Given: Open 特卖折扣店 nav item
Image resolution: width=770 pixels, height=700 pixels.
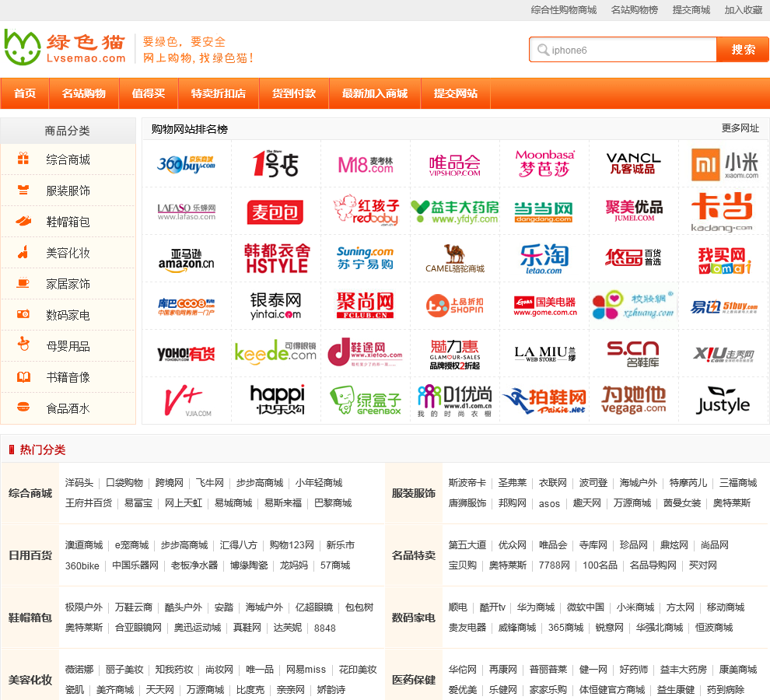Looking at the screenshot, I should (219, 93).
